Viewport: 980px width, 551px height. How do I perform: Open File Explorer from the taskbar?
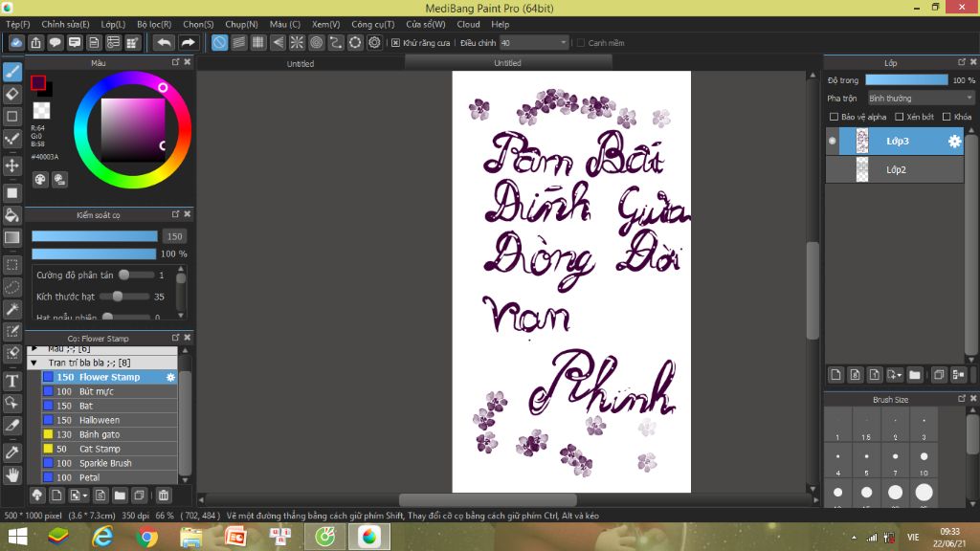(191, 537)
